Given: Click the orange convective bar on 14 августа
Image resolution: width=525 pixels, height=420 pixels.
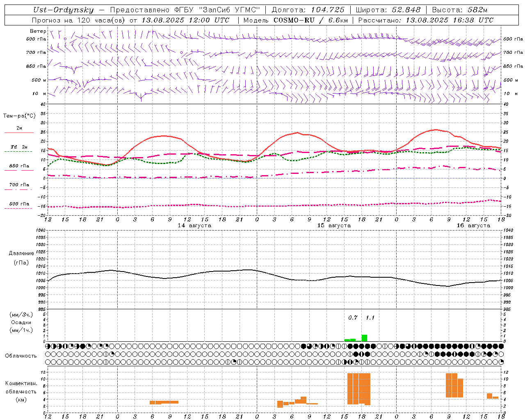Looking at the screenshot, I should [x=164, y=402].
